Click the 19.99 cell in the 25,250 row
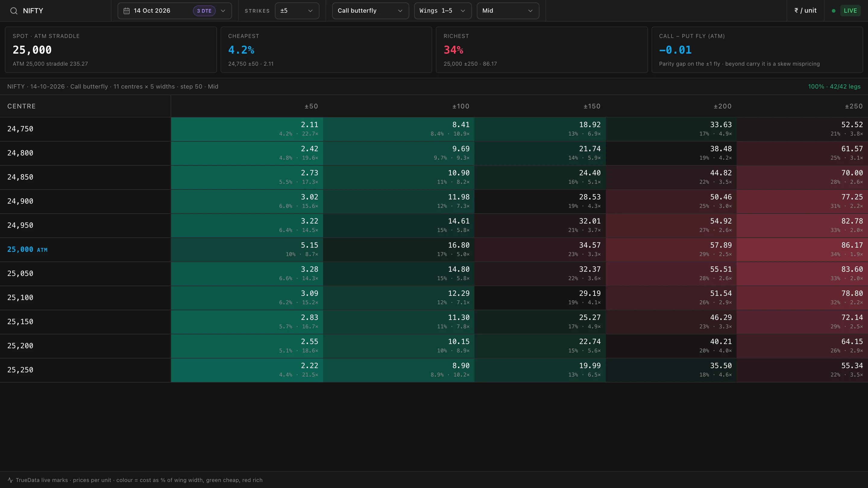This screenshot has height=488, width=868. click(x=540, y=370)
